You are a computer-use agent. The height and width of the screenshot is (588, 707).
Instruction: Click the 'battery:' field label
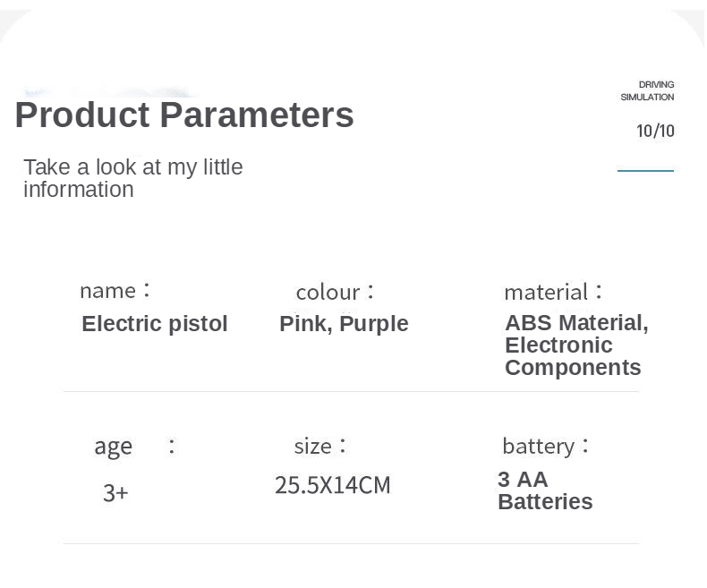545,446
